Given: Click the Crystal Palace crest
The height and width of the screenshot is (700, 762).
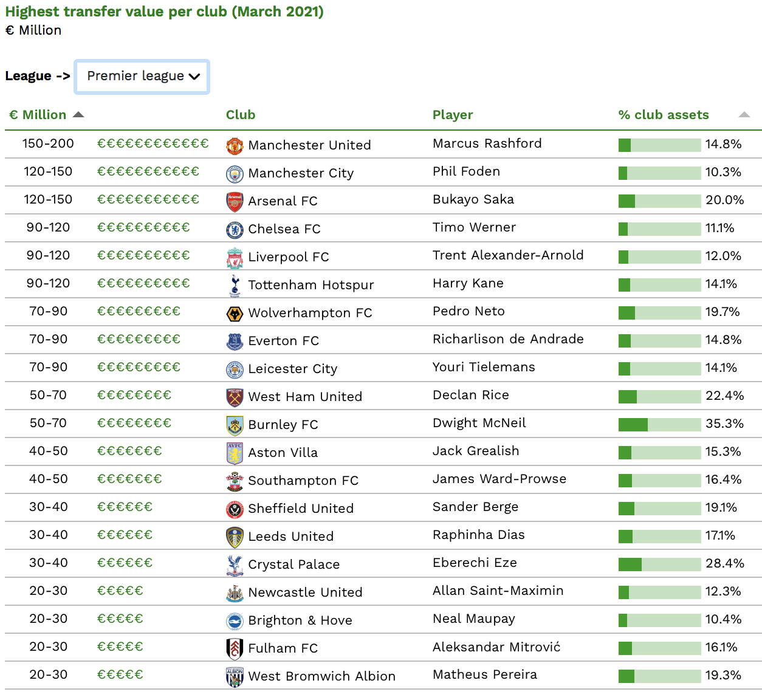Looking at the screenshot, I should 235,565.
